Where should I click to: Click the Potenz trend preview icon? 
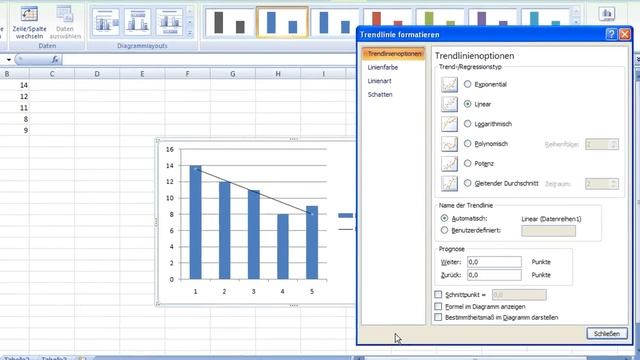[449, 164]
